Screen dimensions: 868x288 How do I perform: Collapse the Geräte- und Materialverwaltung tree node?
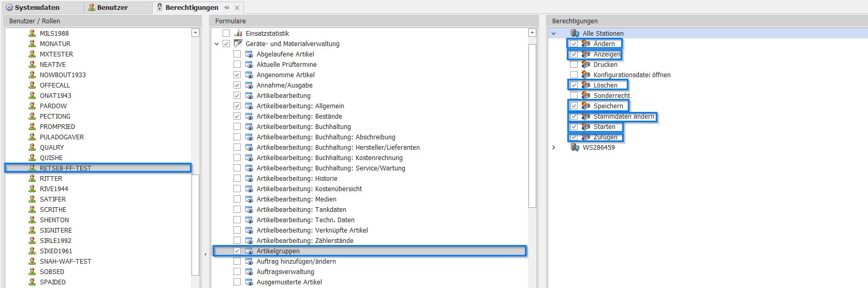tap(217, 44)
